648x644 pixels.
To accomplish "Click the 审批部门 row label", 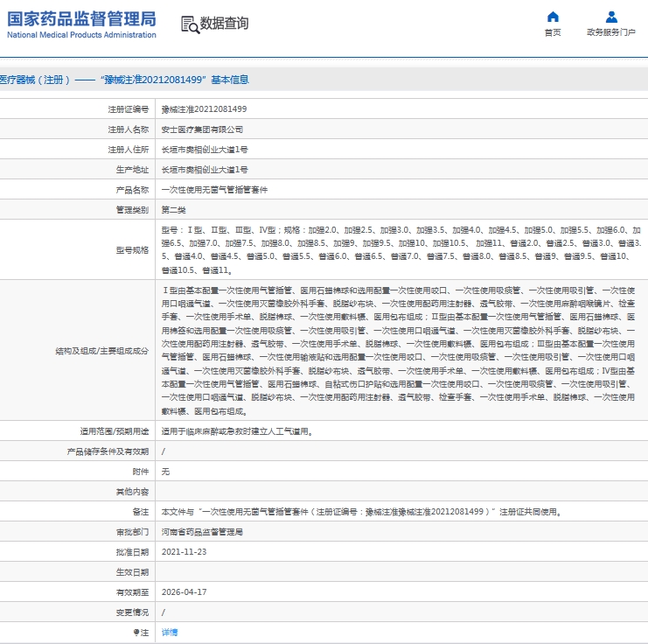I will coord(132,532).
